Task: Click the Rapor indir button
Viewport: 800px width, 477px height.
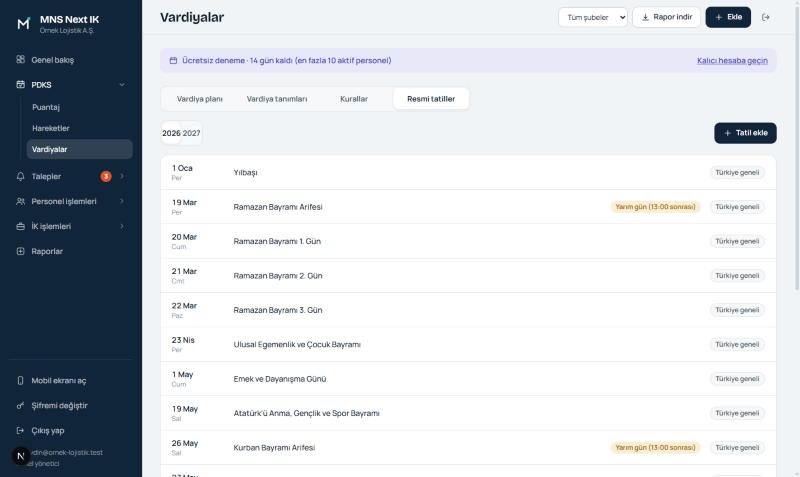Action: [x=666, y=17]
